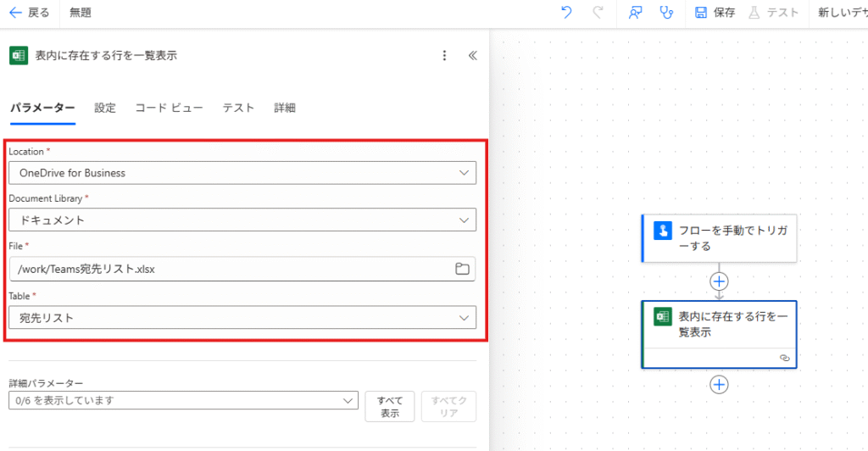
Task: Add a step below the Excel action
Action: pos(719,385)
